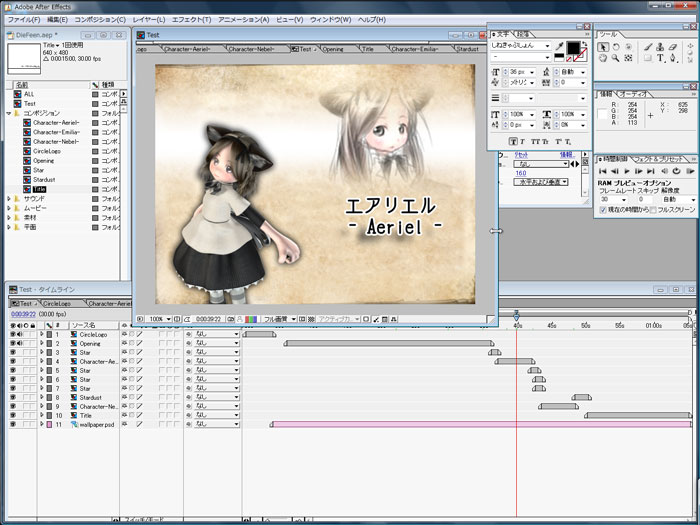Open the エフェクト(T) menu
This screenshot has width=700, height=525.
coord(192,20)
